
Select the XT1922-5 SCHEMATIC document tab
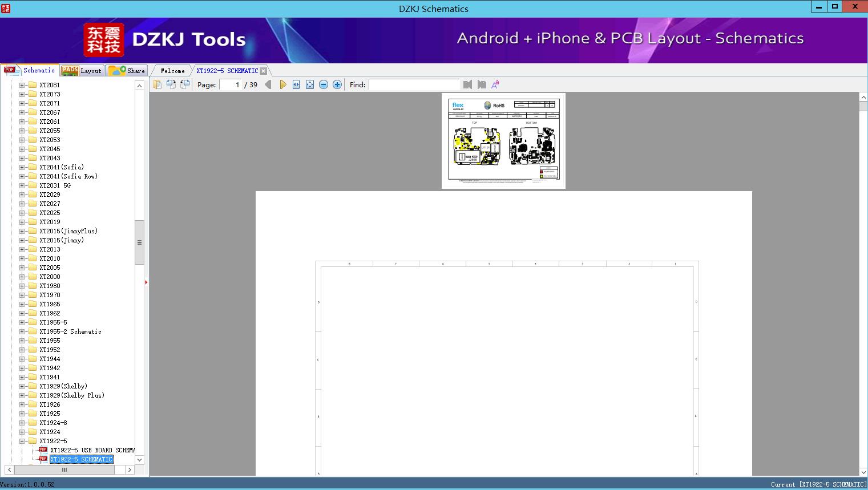click(227, 71)
